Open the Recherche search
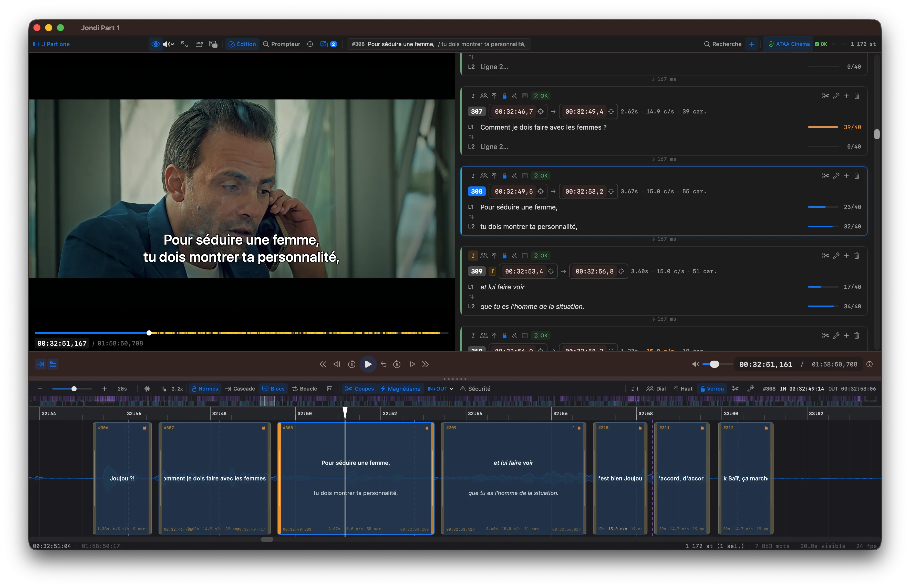 click(722, 44)
